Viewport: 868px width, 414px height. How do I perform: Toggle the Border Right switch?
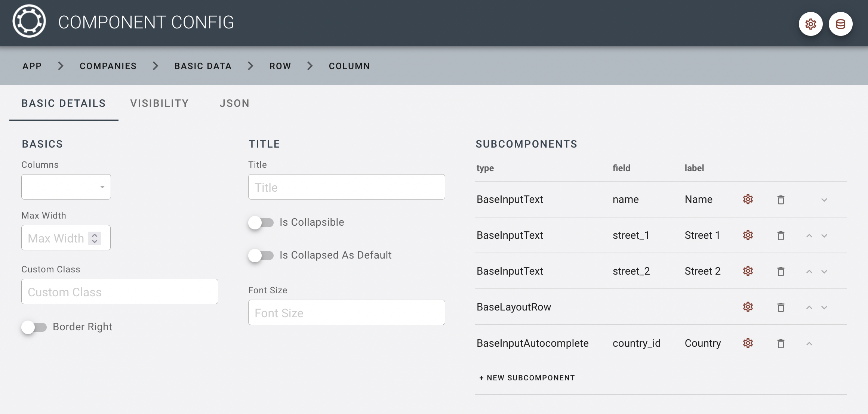(34, 327)
